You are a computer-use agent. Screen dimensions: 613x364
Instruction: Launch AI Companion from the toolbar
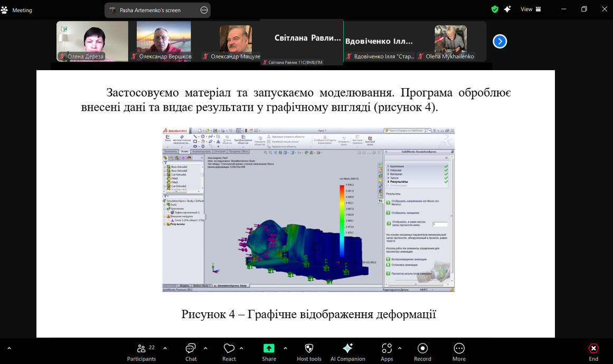point(347,352)
